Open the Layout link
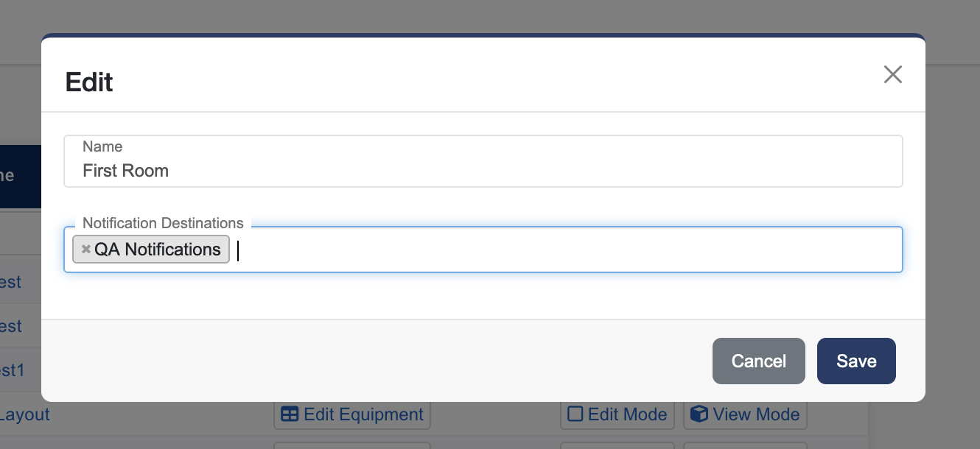 point(24,414)
